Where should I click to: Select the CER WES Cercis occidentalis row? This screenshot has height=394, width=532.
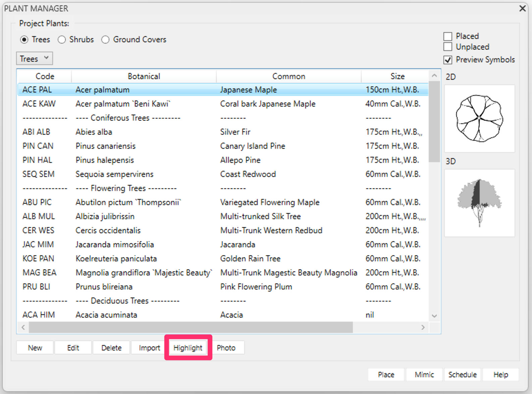click(x=223, y=231)
